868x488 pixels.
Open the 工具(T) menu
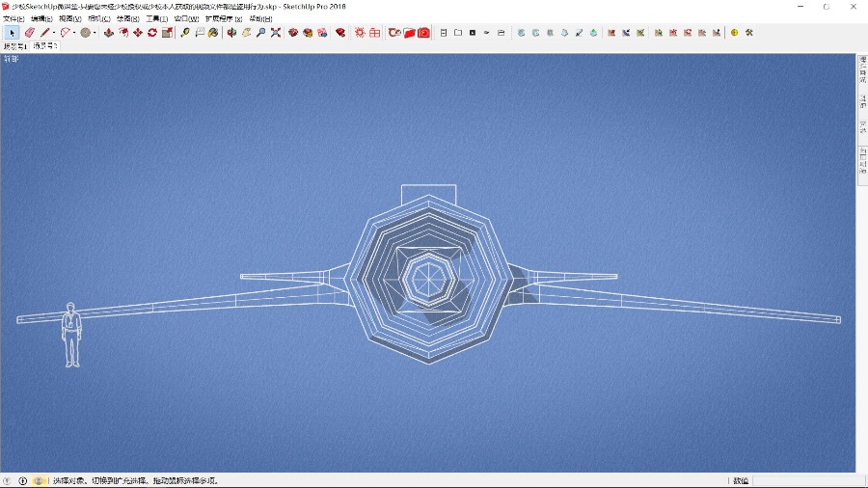click(156, 19)
